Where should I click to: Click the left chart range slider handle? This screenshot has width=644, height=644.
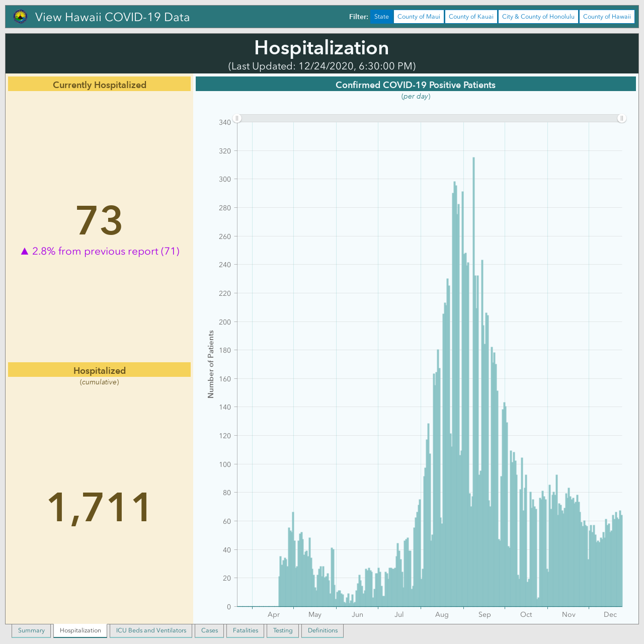tap(237, 118)
